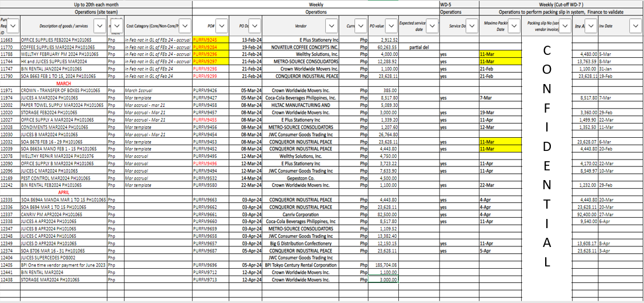Open the Inv Amount filter dropdown

[591, 26]
